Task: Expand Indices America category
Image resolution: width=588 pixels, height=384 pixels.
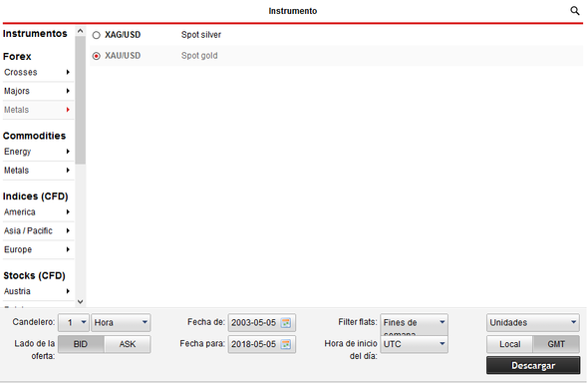Action: pyautogui.click(x=37, y=212)
